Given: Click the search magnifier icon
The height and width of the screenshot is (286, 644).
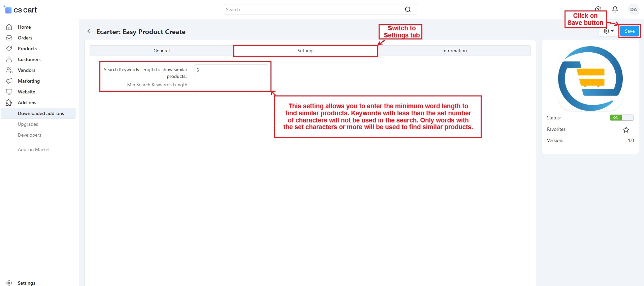Looking at the screenshot, I should [x=408, y=9].
